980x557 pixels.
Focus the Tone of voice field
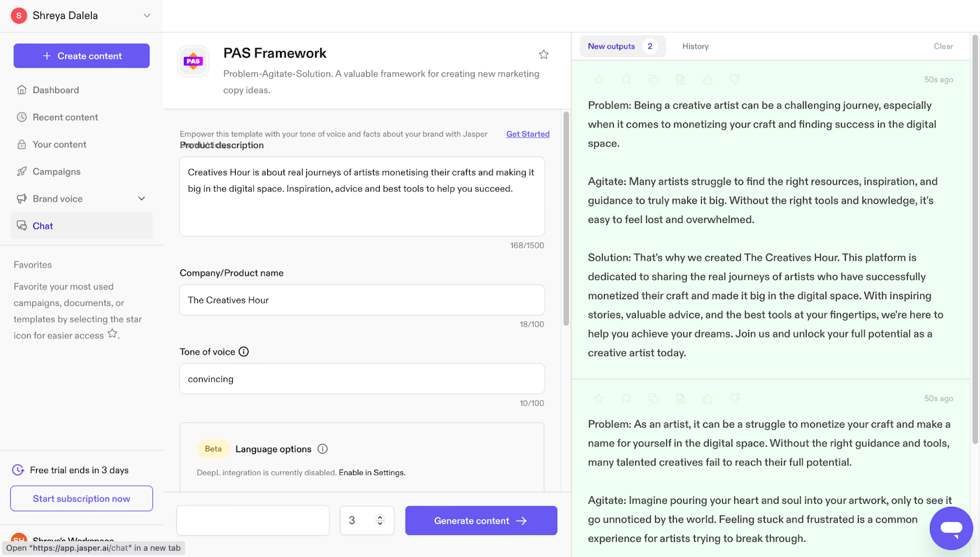click(362, 379)
